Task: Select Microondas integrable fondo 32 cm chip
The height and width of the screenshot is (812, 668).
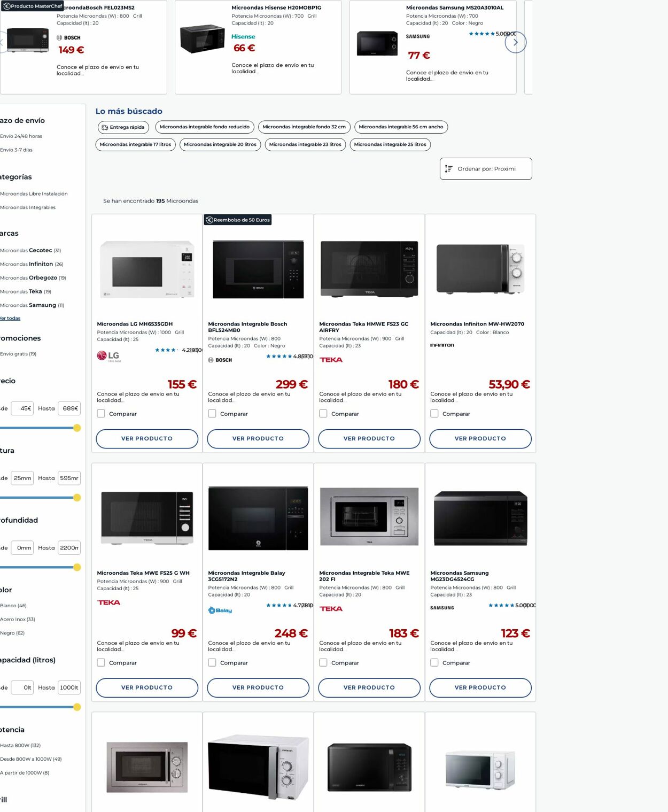Action: pyautogui.click(x=304, y=127)
